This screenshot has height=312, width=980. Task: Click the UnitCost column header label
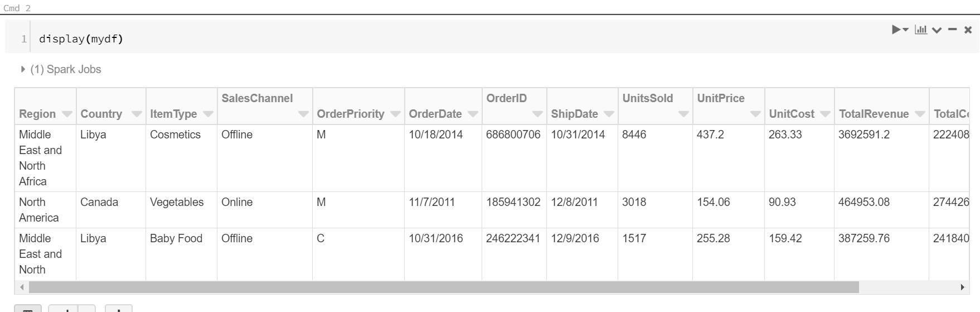coord(792,114)
